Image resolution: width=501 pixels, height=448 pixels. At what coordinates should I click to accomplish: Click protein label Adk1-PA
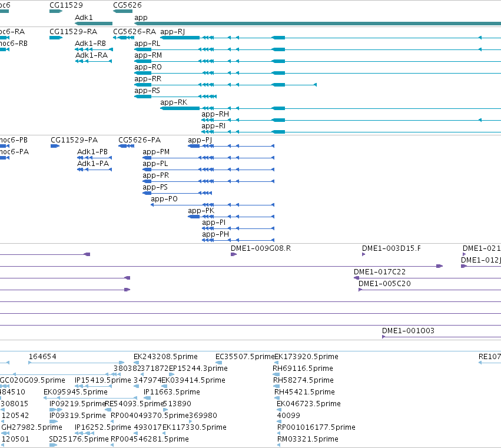click(93, 164)
